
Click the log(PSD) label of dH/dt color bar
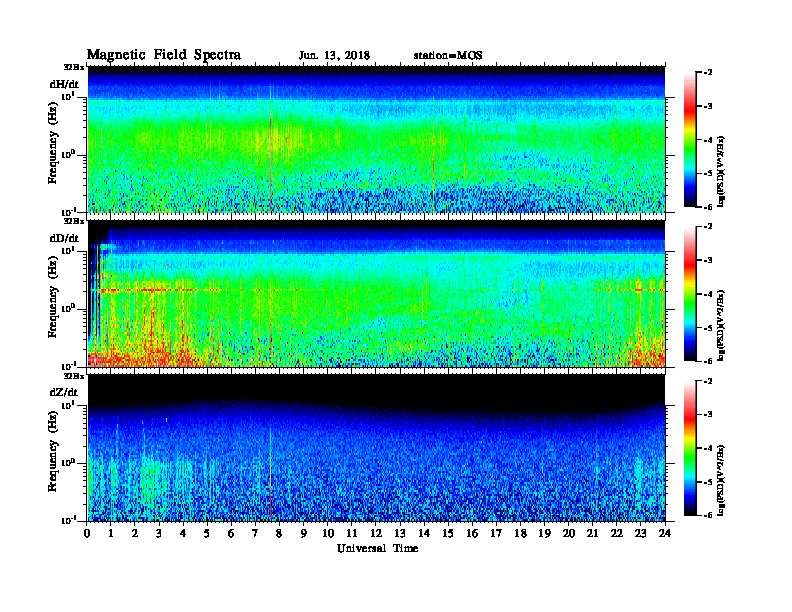tap(721, 171)
